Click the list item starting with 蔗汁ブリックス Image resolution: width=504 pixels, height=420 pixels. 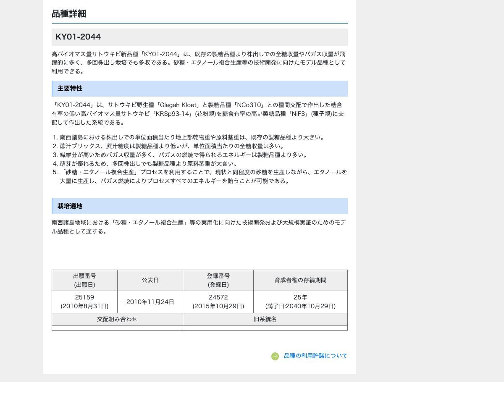click(x=172, y=146)
